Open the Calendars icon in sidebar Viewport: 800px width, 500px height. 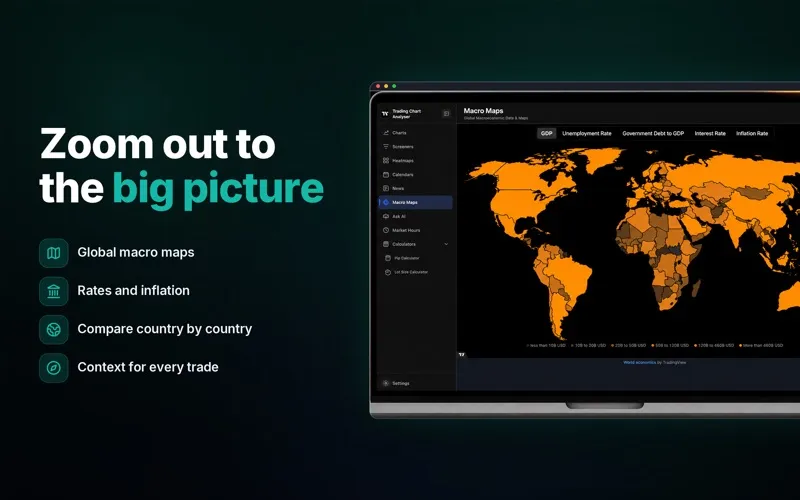386,174
